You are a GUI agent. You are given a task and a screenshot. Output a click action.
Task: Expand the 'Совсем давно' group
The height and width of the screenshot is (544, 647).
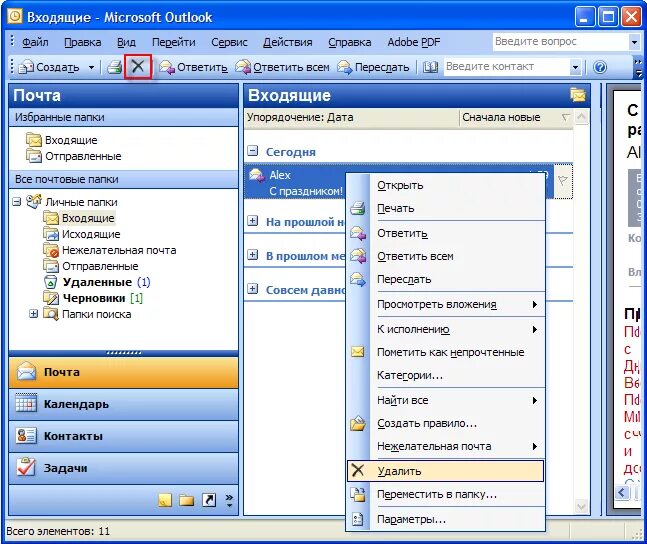[x=253, y=289]
